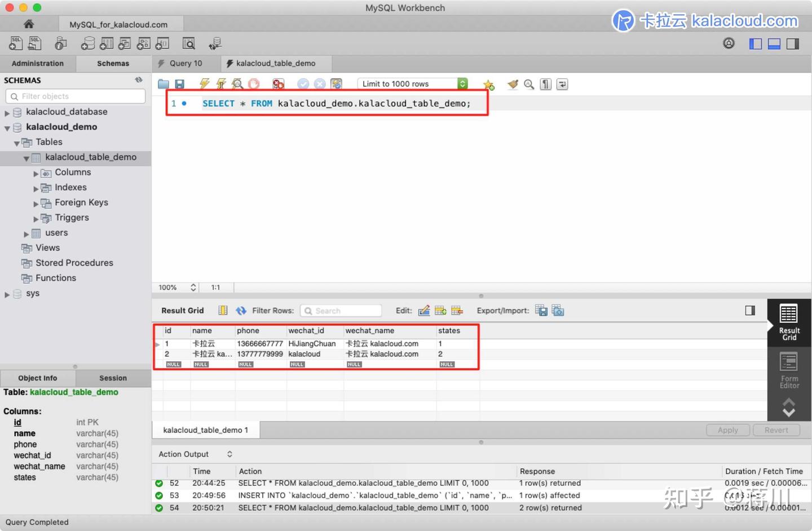
Task: Open the Administration sidebar tab
Action: pyautogui.click(x=37, y=63)
